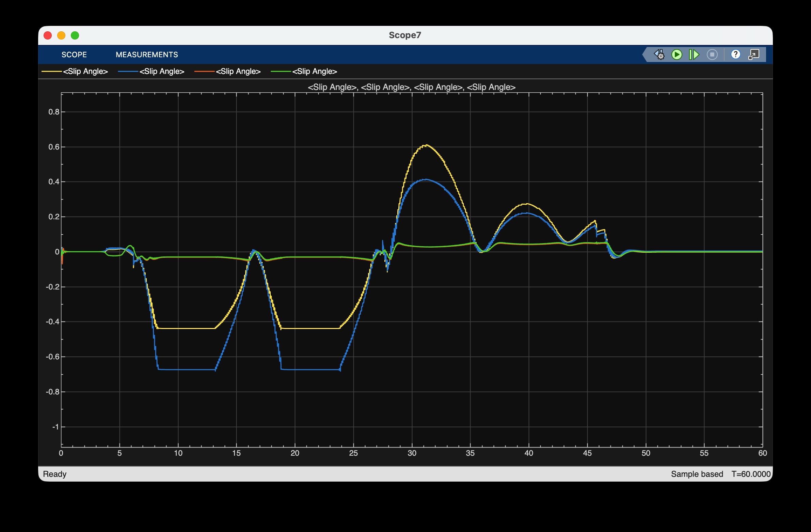Close the Scope7 window with red button
This screenshot has height=532, width=811.
48,35
